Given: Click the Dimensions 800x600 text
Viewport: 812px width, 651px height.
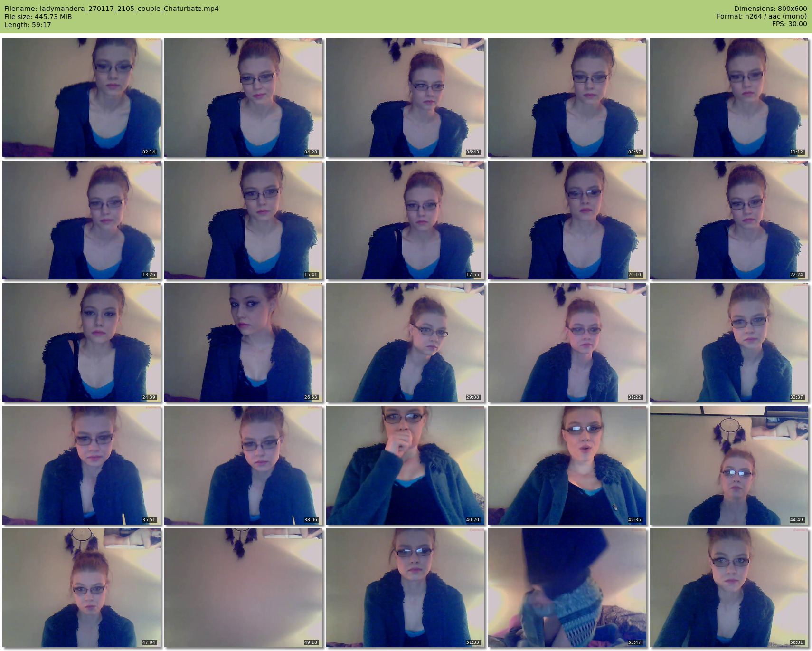Looking at the screenshot, I should coord(770,9).
